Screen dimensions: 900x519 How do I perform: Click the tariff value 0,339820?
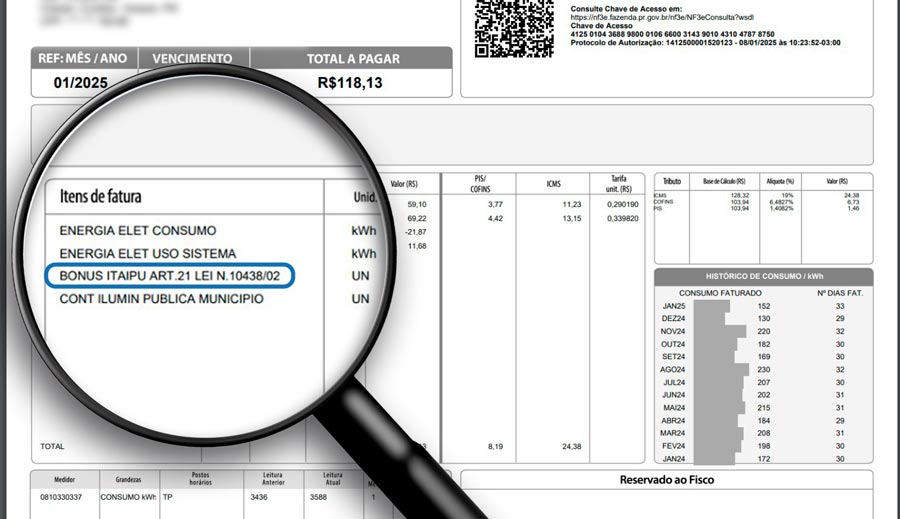[x=623, y=219]
